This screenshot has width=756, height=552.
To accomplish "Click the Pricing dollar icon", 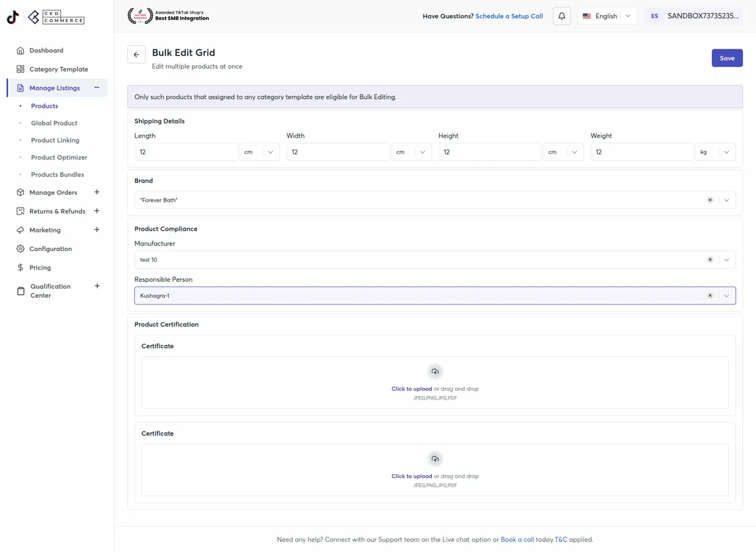I will (21, 267).
